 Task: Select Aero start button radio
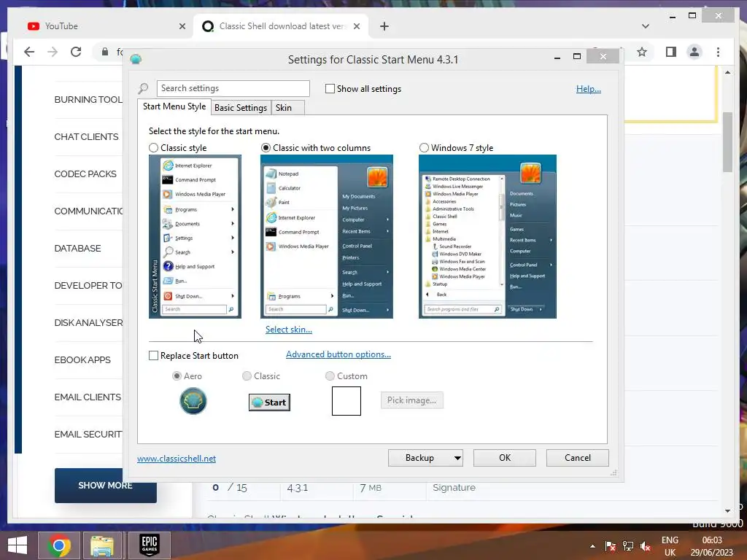click(177, 376)
